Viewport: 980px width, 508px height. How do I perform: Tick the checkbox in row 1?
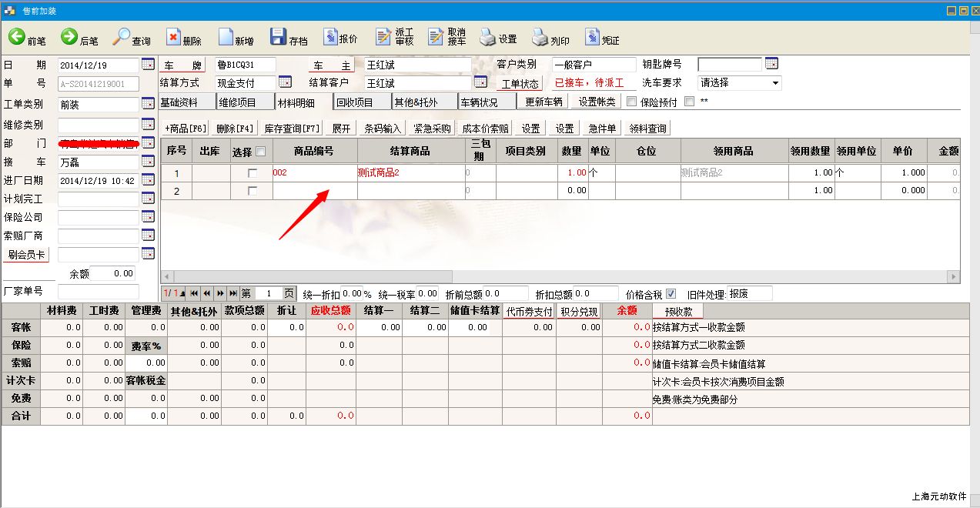pyautogui.click(x=253, y=174)
